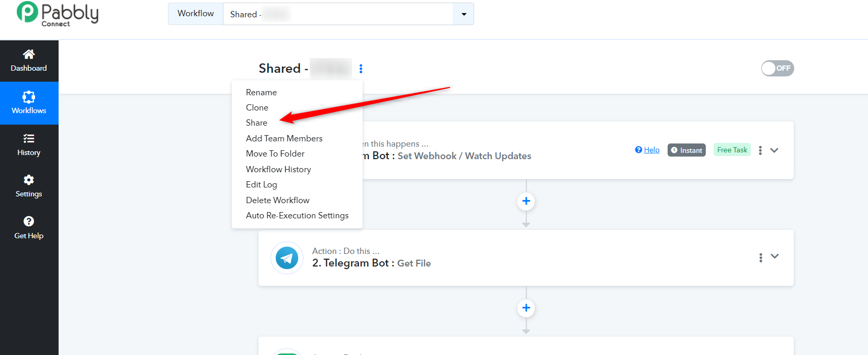The width and height of the screenshot is (868, 355).
Task: Click the Workflow label button
Action: [196, 14]
